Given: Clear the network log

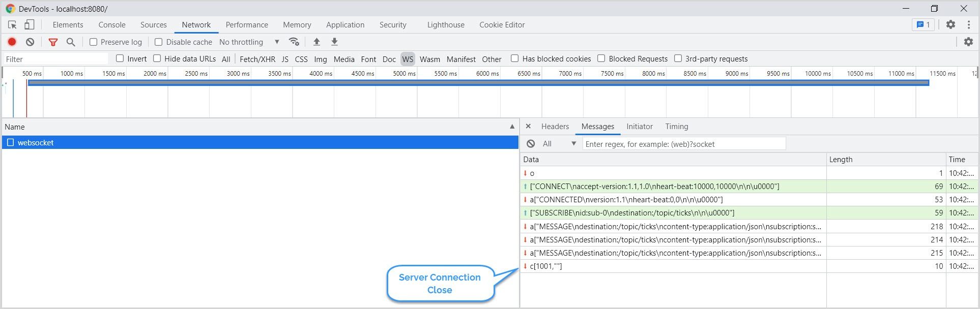Looking at the screenshot, I should coord(30,42).
